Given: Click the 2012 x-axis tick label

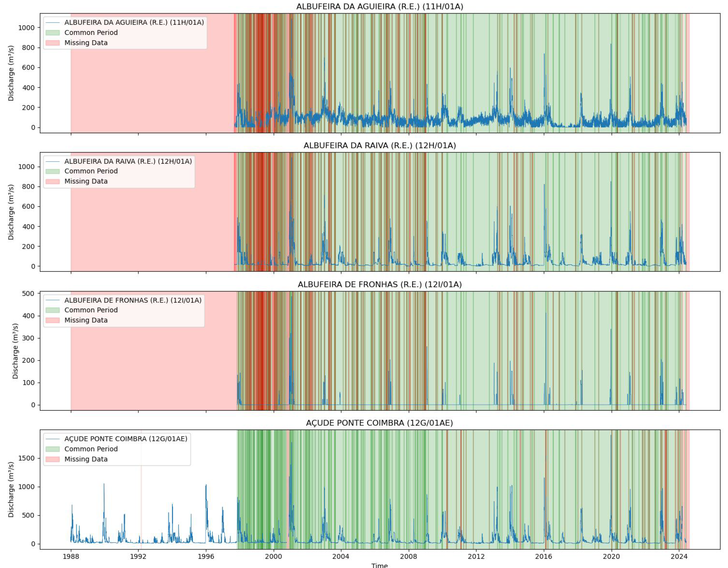Looking at the screenshot, I should click(476, 556).
